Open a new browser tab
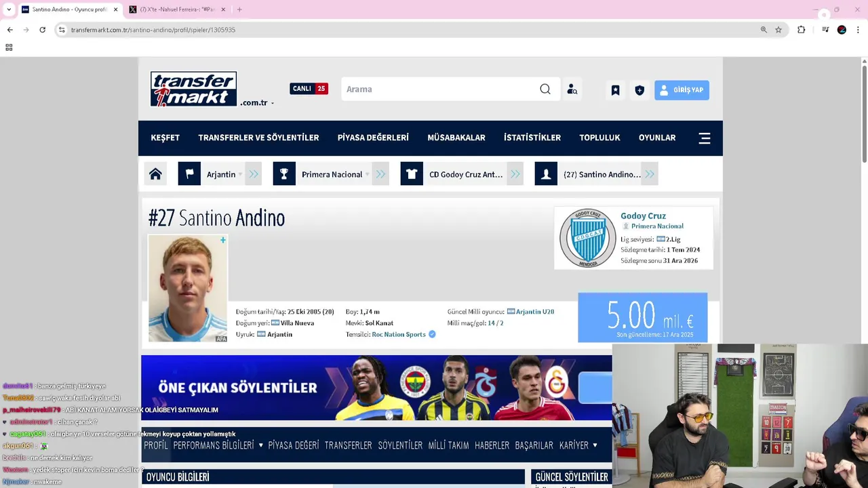Viewport: 868px width, 488px height. [239, 9]
